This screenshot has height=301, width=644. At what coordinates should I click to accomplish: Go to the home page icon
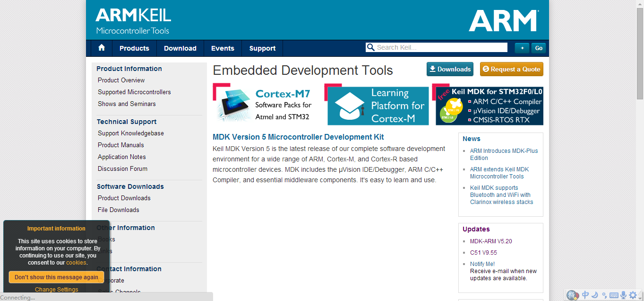click(x=102, y=48)
